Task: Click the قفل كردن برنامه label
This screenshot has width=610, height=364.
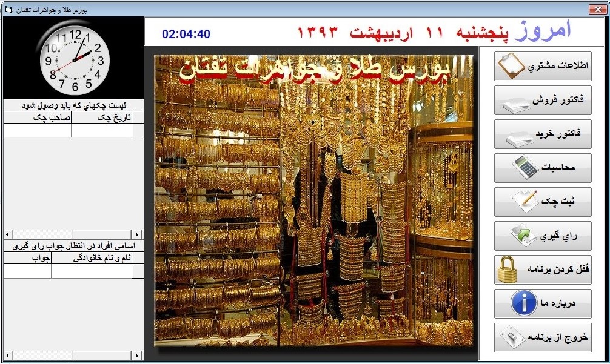Action: [x=558, y=269]
